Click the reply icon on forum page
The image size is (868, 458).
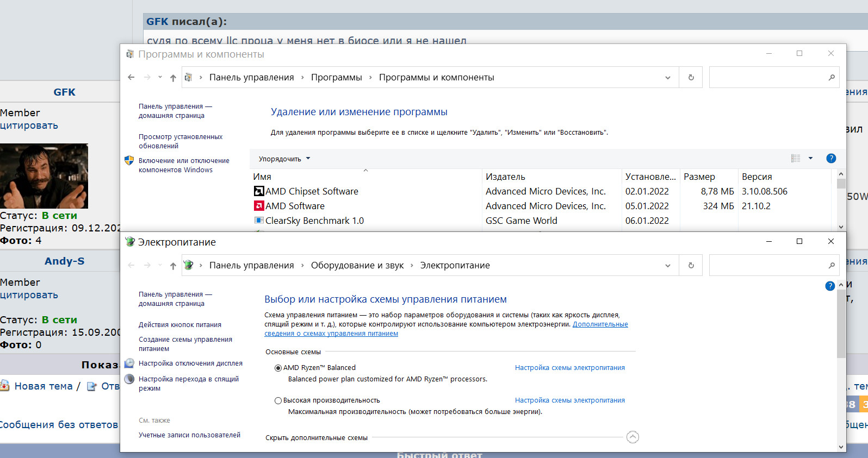[92, 386]
